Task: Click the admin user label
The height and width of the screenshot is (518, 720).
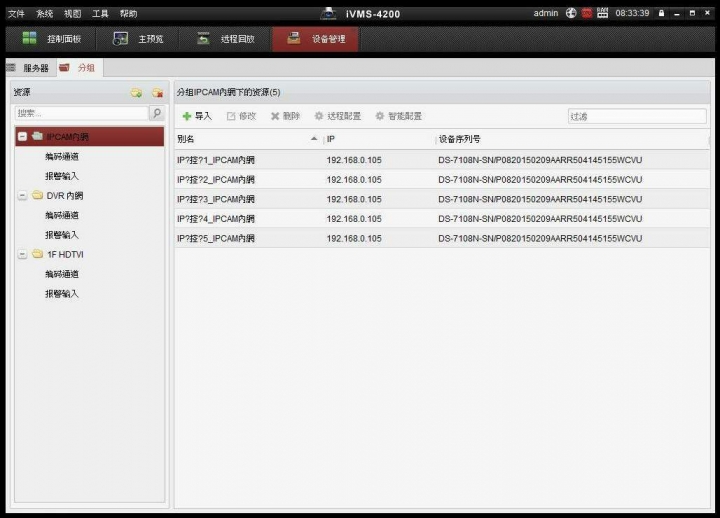Action: point(546,13)
